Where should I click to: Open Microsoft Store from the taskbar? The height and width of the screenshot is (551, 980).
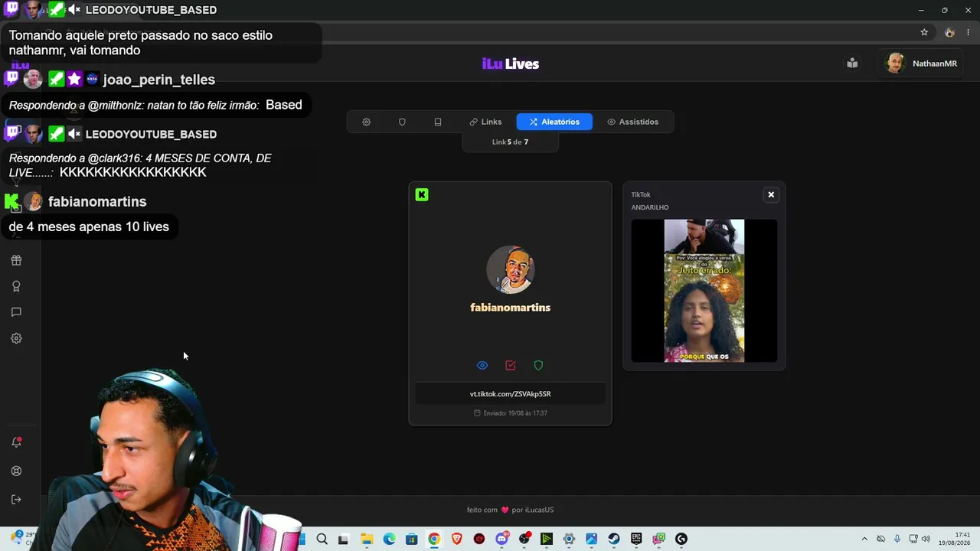click(x=412, y=539)
